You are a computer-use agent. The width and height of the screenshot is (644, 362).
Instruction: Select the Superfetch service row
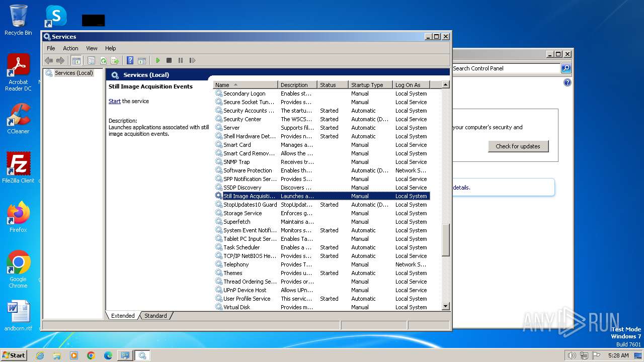[322, 222]
